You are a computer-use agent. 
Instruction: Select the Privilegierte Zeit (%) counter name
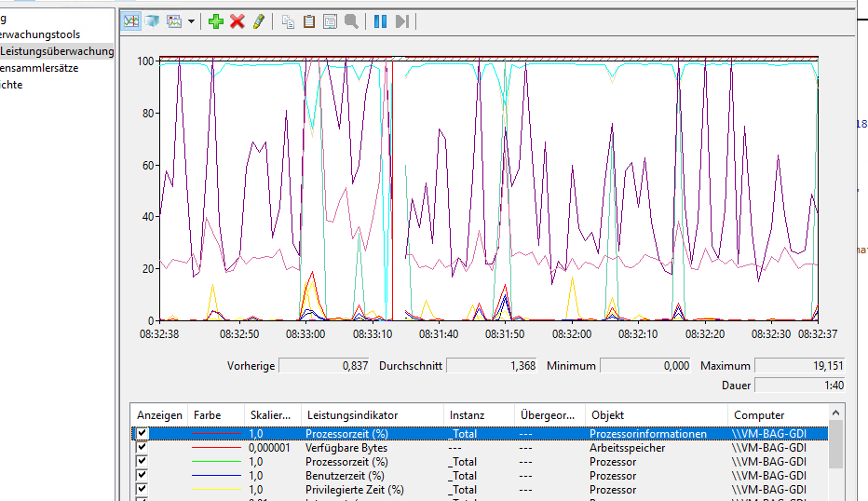[x=354, y=490]
